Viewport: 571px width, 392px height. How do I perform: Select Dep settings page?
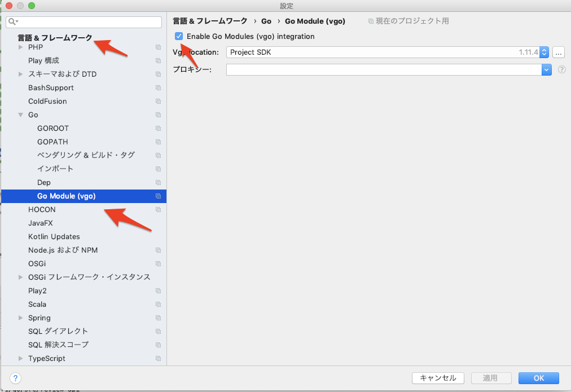point(43,182)
